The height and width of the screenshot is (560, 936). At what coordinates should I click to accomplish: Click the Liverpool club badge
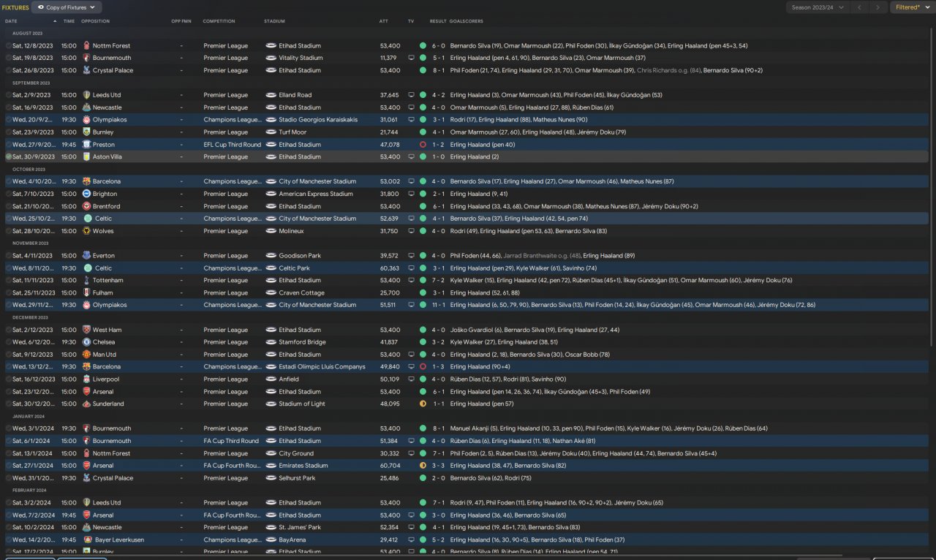point(86,379)
